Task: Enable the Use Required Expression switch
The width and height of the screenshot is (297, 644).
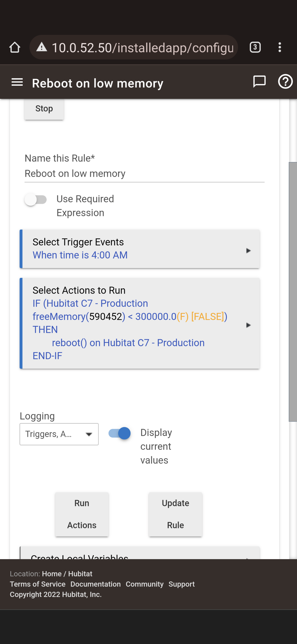Action: [x=36, y=200]
